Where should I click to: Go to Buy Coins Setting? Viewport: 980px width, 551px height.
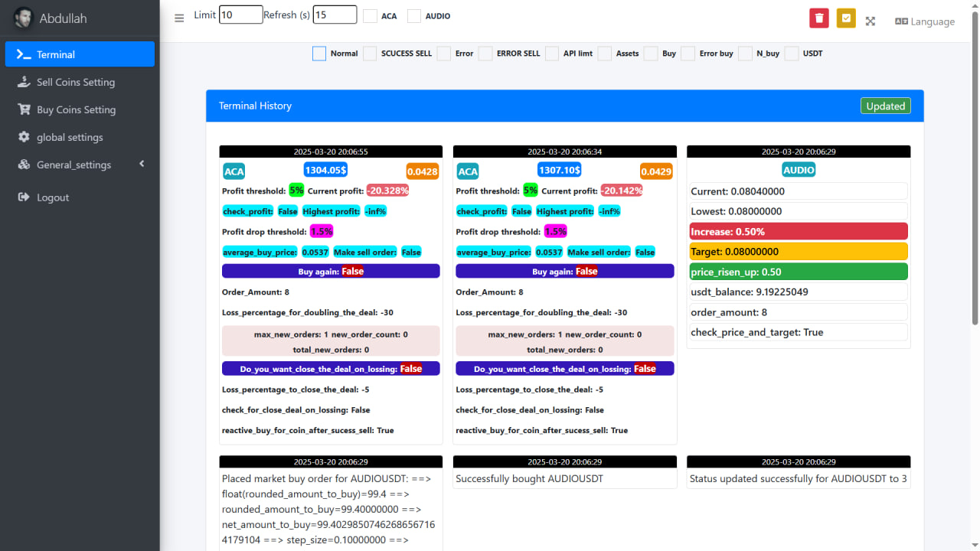76,109
